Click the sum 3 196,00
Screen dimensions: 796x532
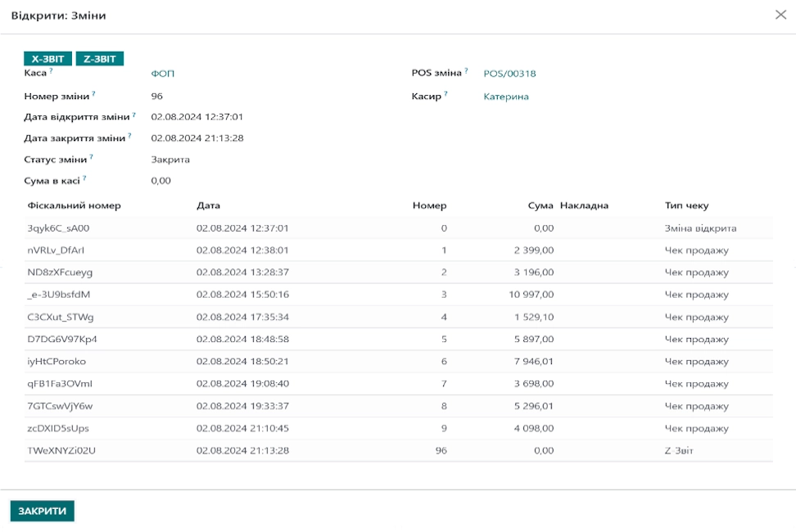pyautogui.click(x=534, y=273)
